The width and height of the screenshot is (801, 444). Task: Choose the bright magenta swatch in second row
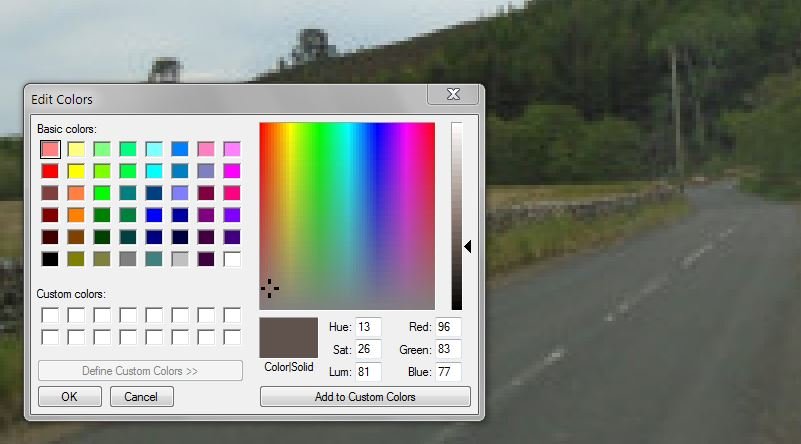(232, 171)
